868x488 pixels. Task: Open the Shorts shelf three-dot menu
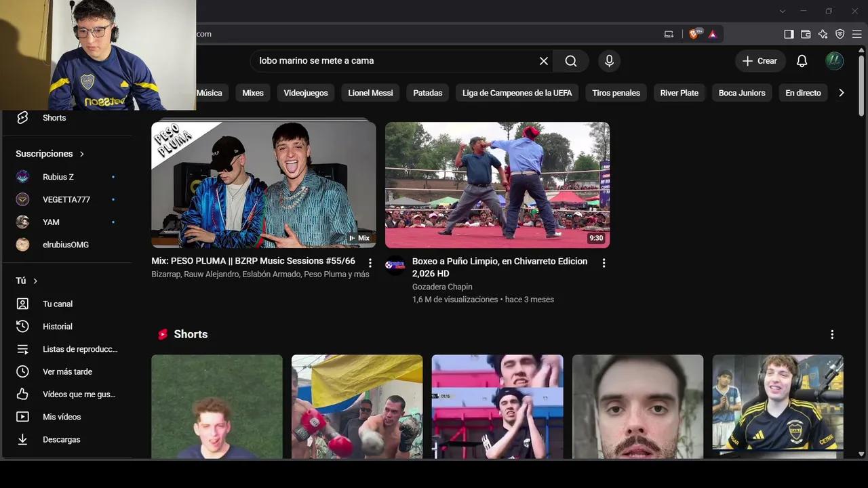pyautogui.click(x=832, y=335)
